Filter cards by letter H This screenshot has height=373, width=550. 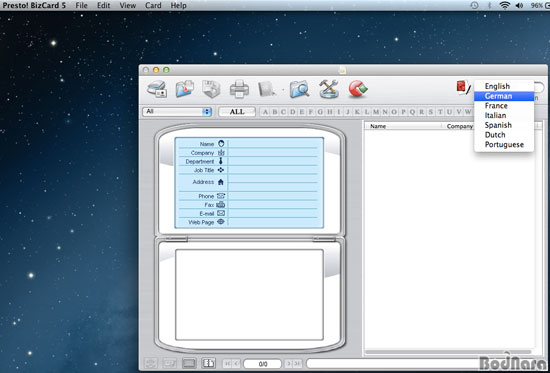click(x=329, y=112)
